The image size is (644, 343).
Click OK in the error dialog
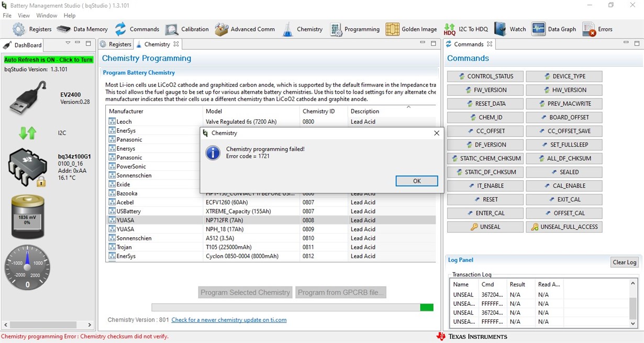tap(417, 181)
